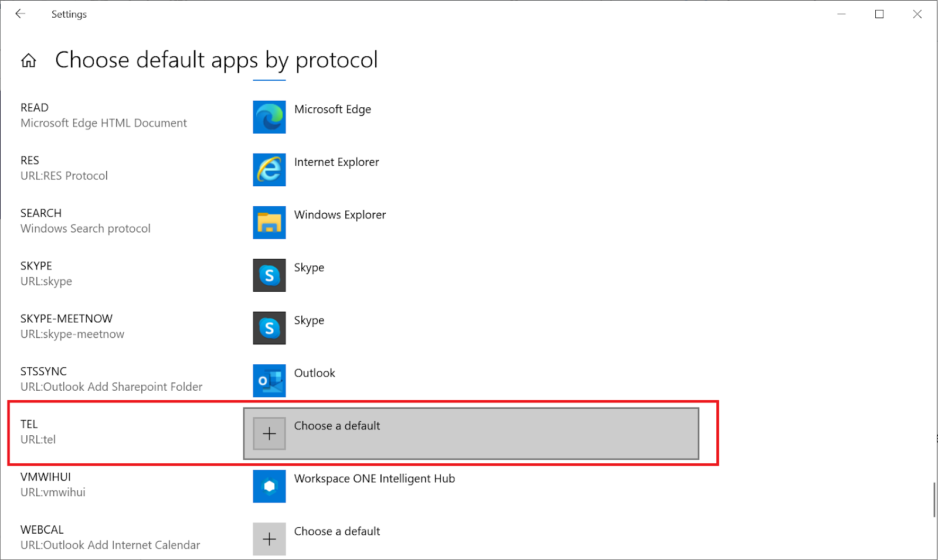Choose a default app for WEBCAL
Viewport: 938px width, 560px height.
[337, 531]
